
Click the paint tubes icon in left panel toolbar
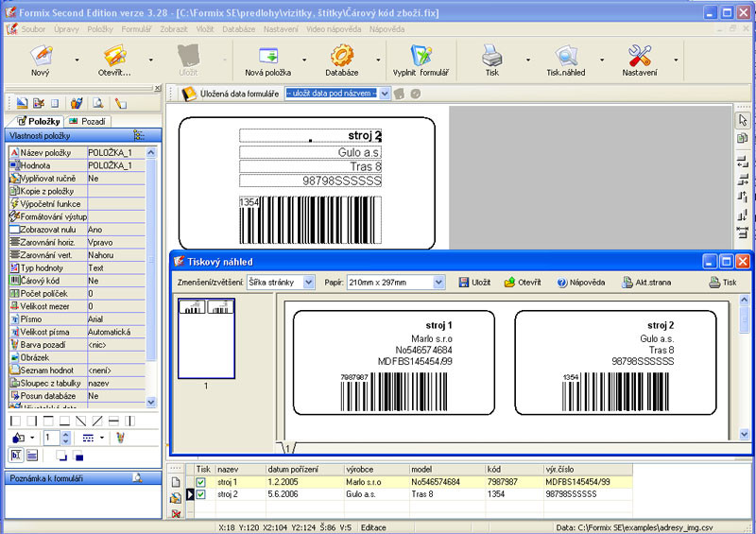tap(77, 103)
